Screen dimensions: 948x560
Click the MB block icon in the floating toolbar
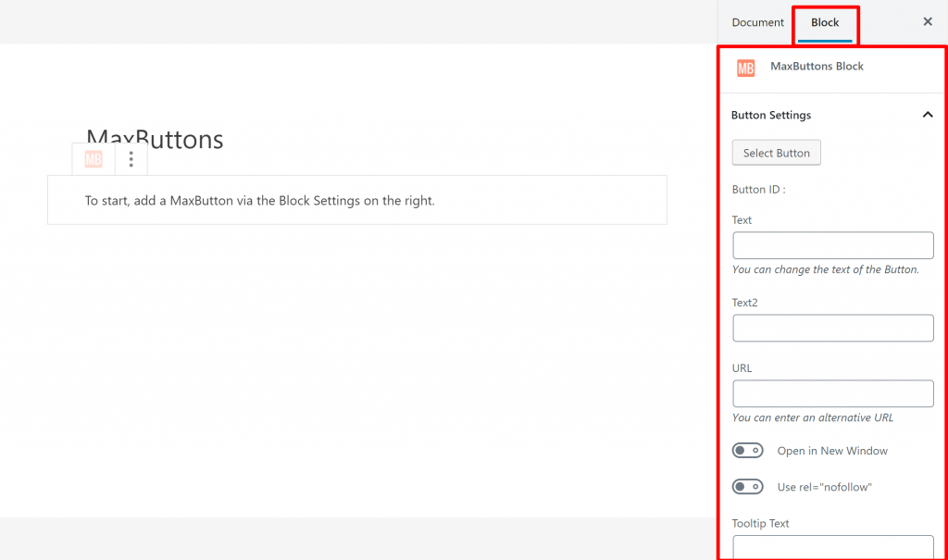(93, 158)
